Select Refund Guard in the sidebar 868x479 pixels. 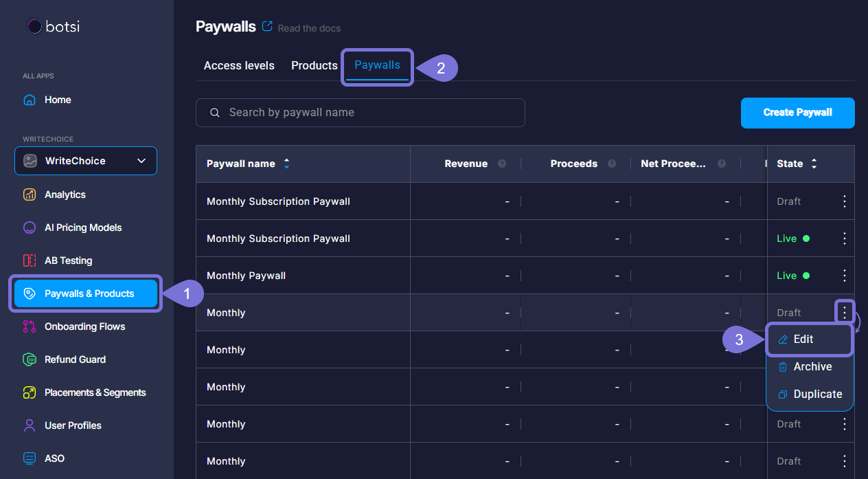[x=74, y=359]
